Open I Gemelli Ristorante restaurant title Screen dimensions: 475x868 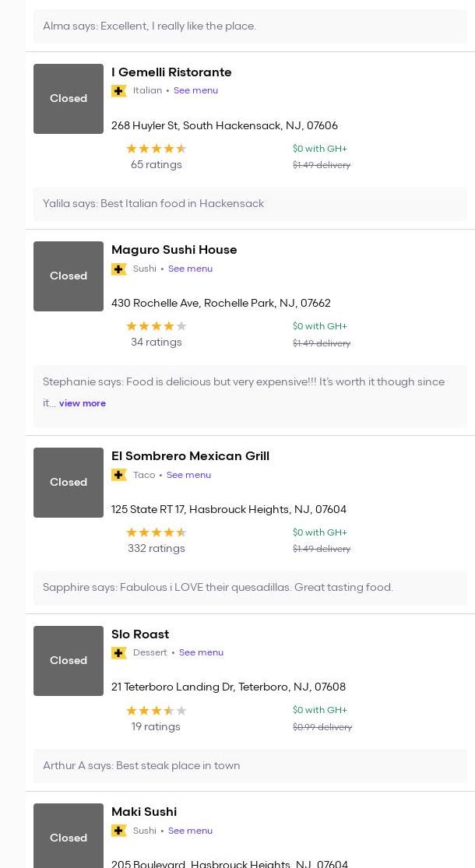click(171, 72)
